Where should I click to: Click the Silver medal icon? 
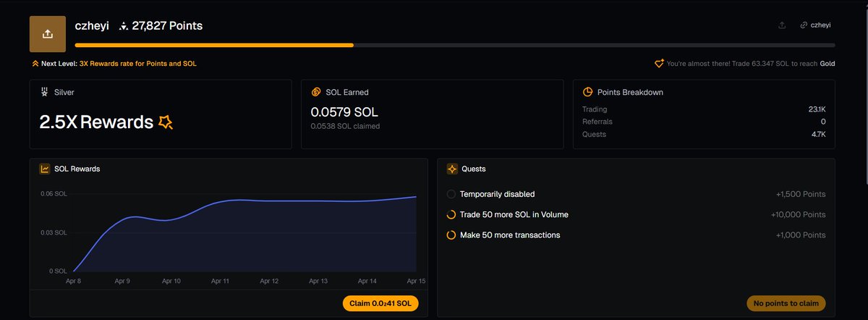[45, 93]
